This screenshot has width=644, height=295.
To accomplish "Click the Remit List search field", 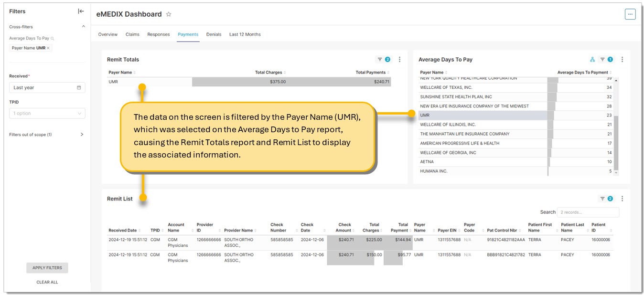I will click(x=588, y=212).
